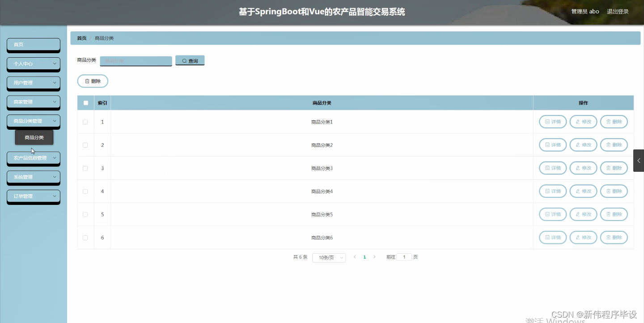Select 商品分类 in the sidebar submenu

click(34, 137)
